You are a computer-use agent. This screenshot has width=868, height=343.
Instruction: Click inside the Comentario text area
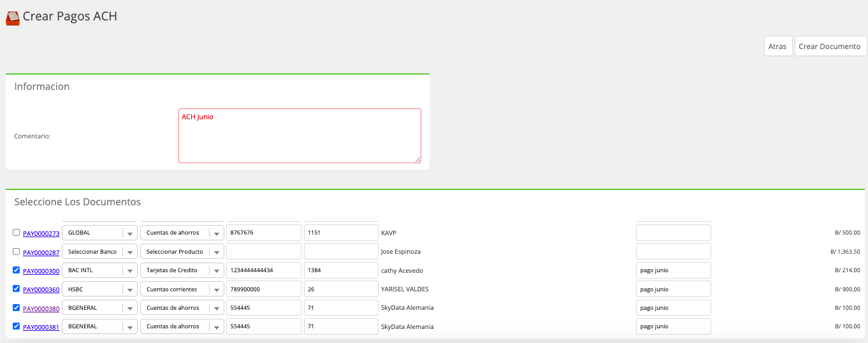click(300, 136)
